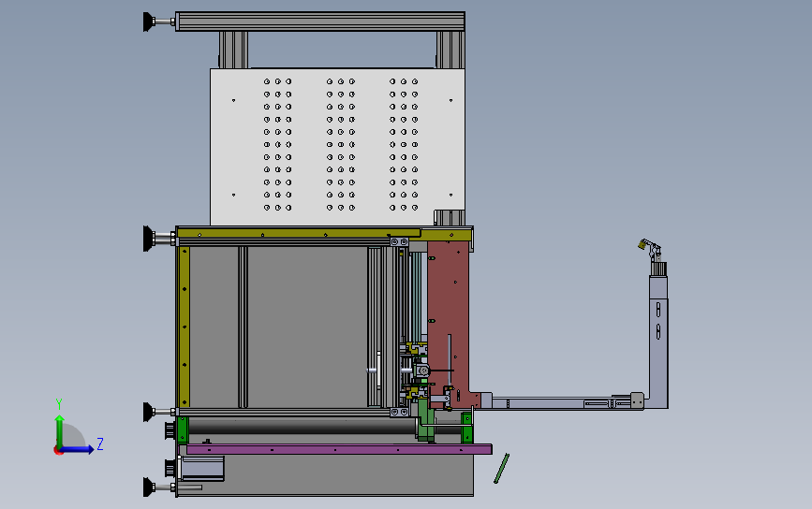This screenshot has height=509, width=812.
Task: Select the large gray base plate at the bottom
Action: [347, 475]
